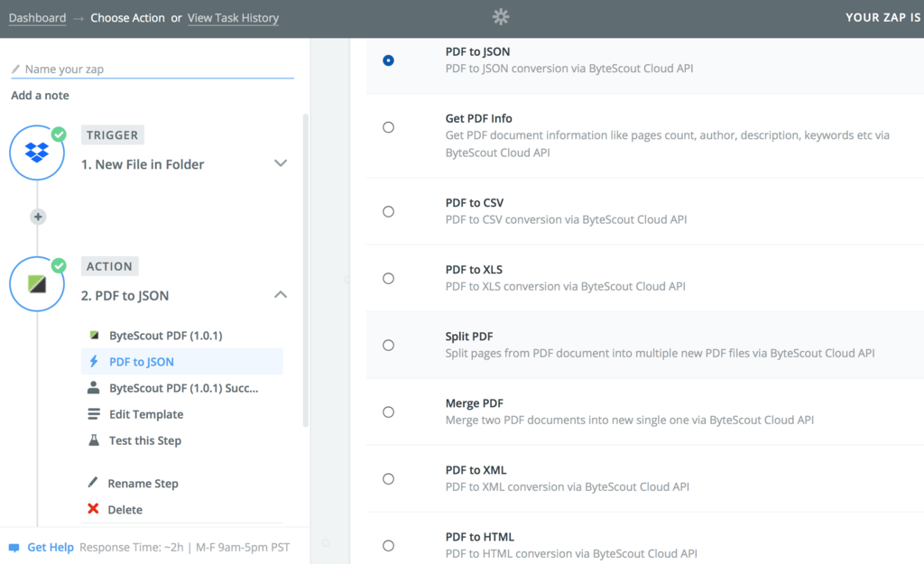Click the TRIGGER label badge
The width and height of the screenshot is (924, 564).
pyautogui.click(x=113, y=135)
